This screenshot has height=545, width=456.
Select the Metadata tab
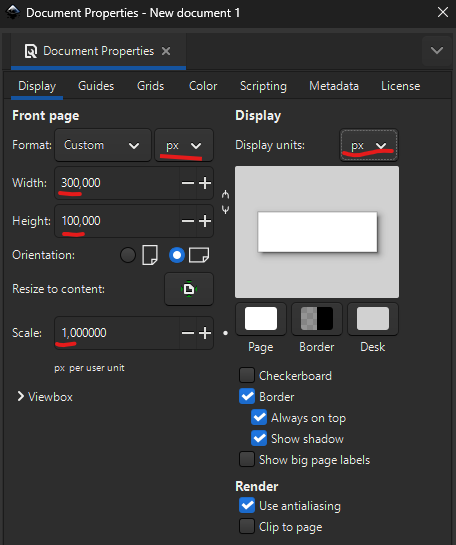coord(334,86)
